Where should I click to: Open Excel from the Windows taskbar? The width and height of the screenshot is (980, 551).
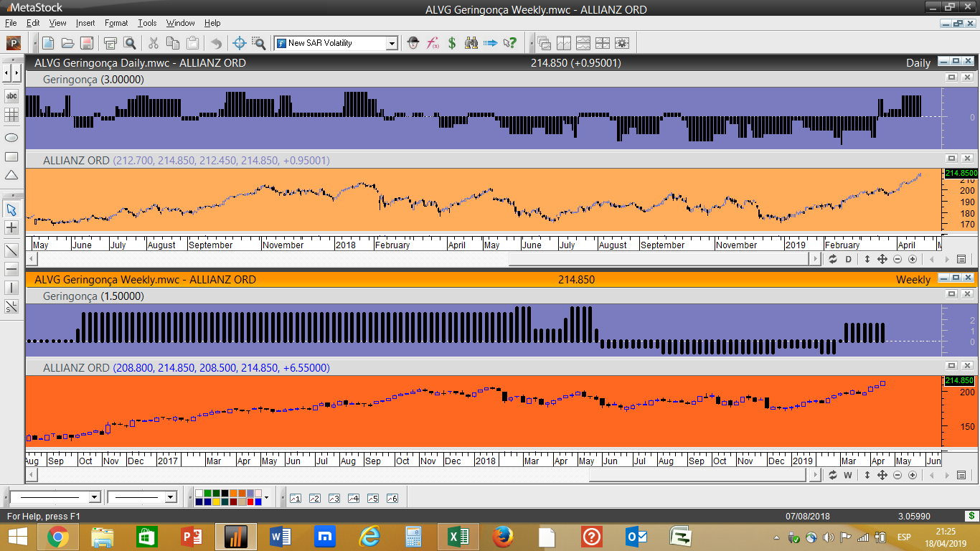click(458, 537)
